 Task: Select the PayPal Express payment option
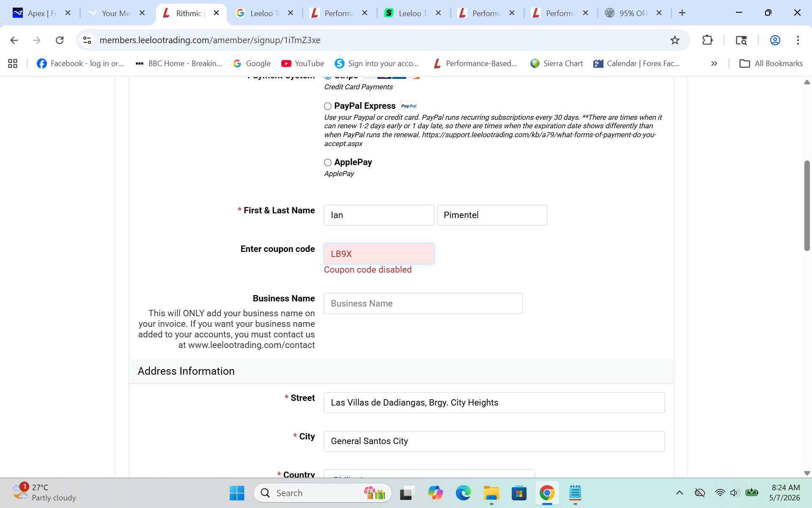pos(328,106)
